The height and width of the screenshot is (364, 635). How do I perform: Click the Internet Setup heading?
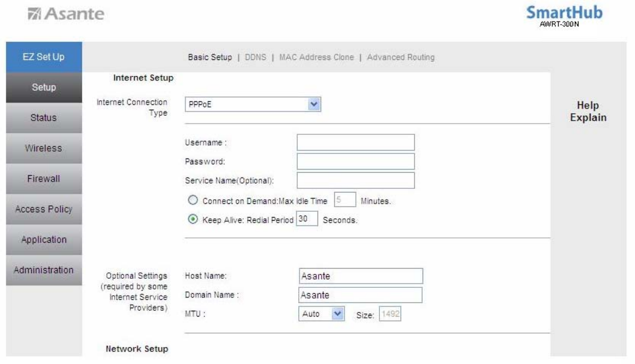click(x=143, y=77)
